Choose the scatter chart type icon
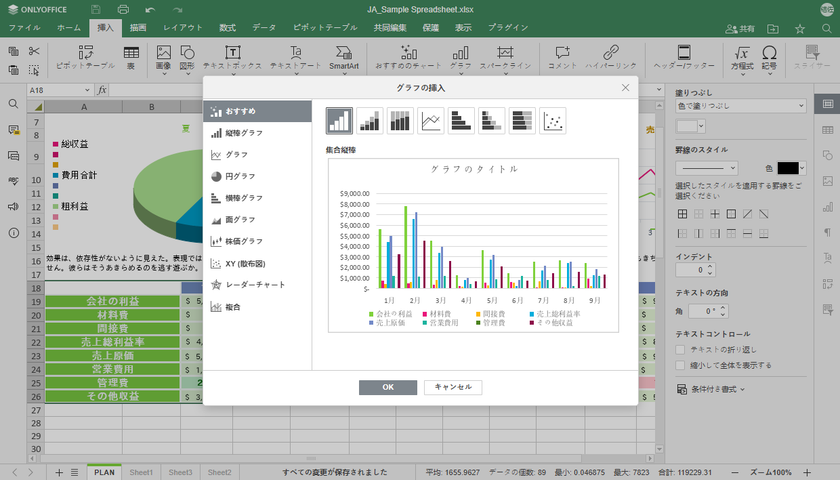The height and width of the screenshot is (480, 840). pyautogui.click(x=553, y=121)
